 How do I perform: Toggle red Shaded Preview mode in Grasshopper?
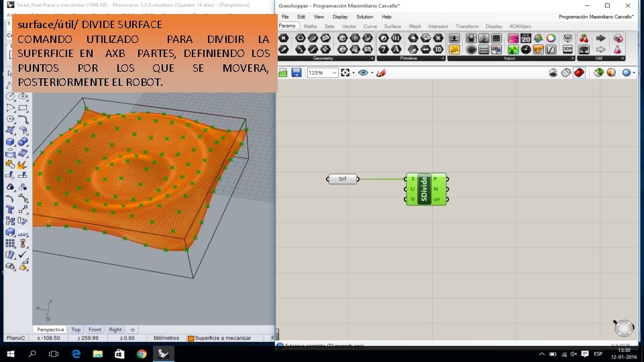[579, 72]
